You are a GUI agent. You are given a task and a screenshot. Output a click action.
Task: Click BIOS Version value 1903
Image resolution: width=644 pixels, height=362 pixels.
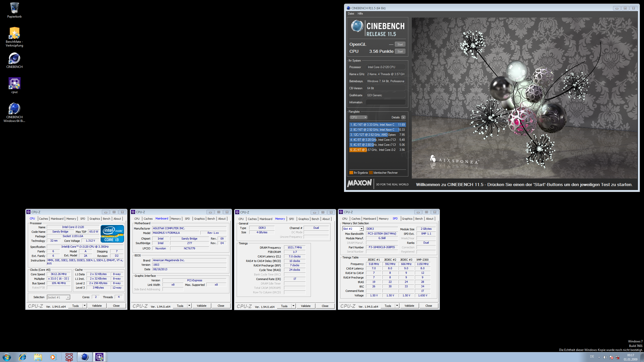[x=189, y=265]
